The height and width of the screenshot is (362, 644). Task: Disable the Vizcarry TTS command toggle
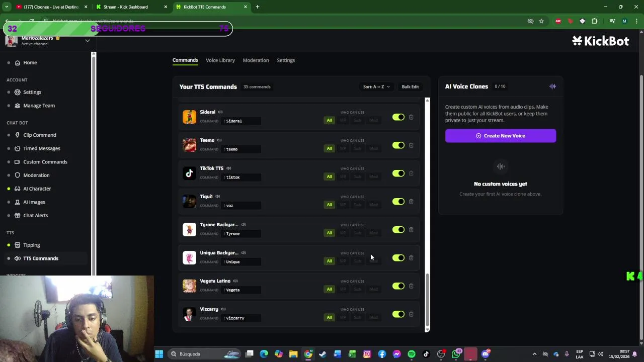click(398, 314)
